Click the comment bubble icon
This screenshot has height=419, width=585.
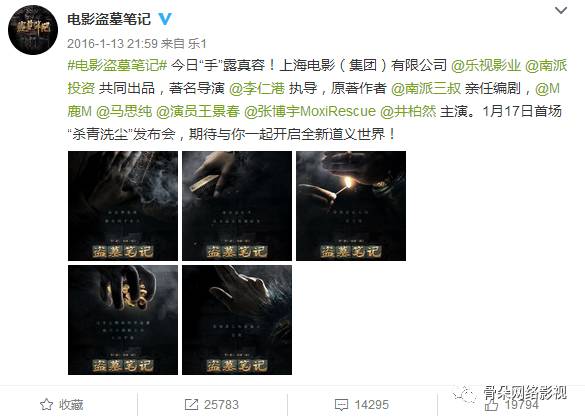coord(341,404)
